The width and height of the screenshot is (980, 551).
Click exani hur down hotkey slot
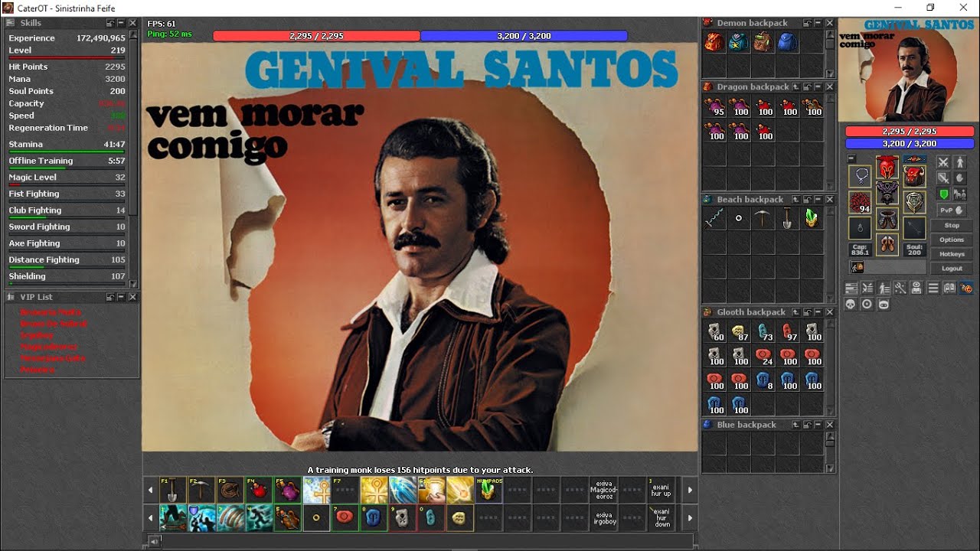point(661,517)
